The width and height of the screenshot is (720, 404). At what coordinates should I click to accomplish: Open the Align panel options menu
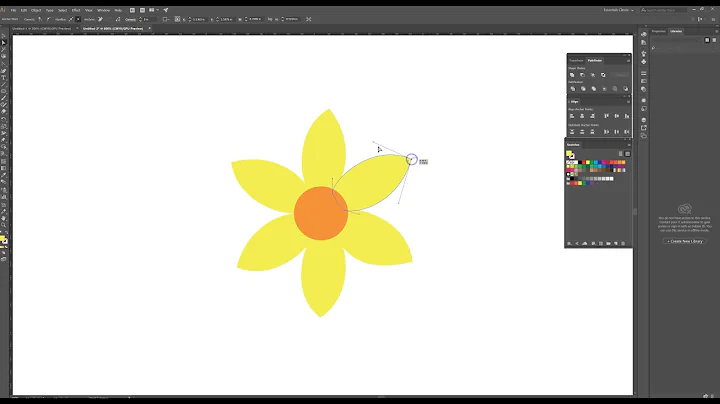(629, 102)
